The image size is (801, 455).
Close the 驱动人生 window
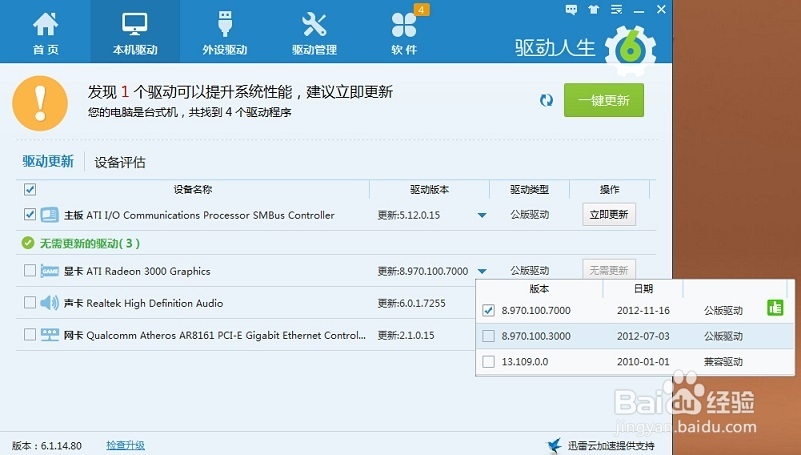661,9
